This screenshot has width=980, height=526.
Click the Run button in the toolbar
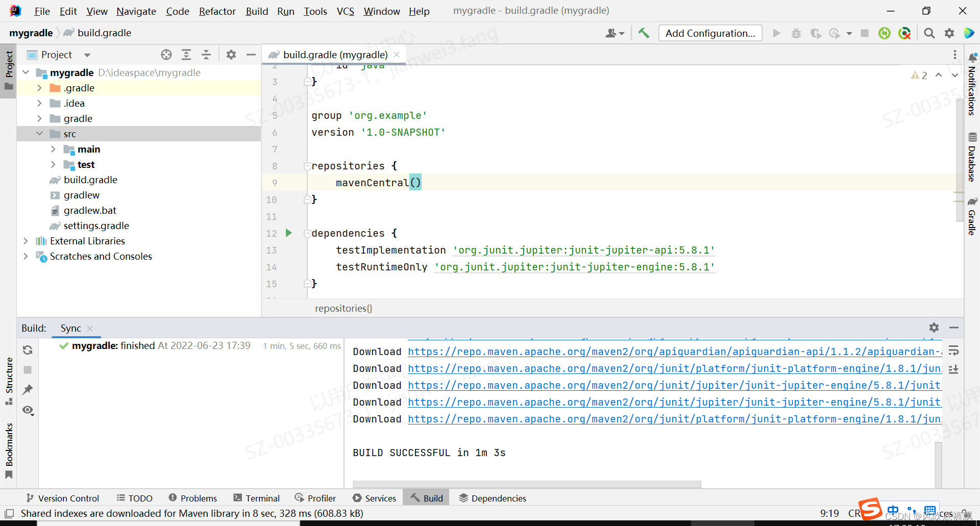[776, 33]
